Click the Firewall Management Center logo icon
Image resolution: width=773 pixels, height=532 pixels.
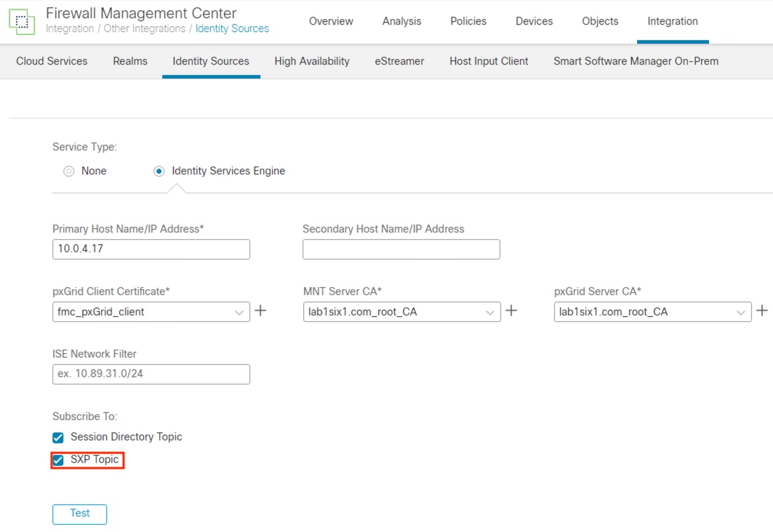click(x=22, y=21)
